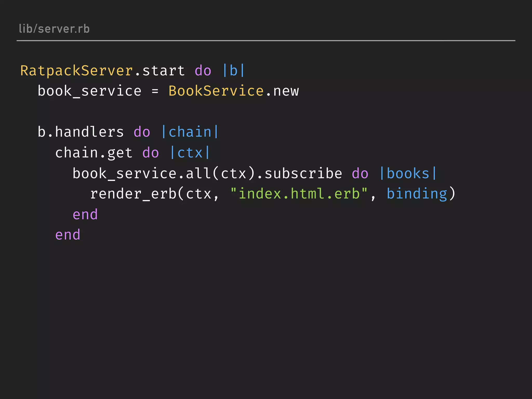
Task: Click the book_service variable in the assignment line
Action: [x=90, y=91]
